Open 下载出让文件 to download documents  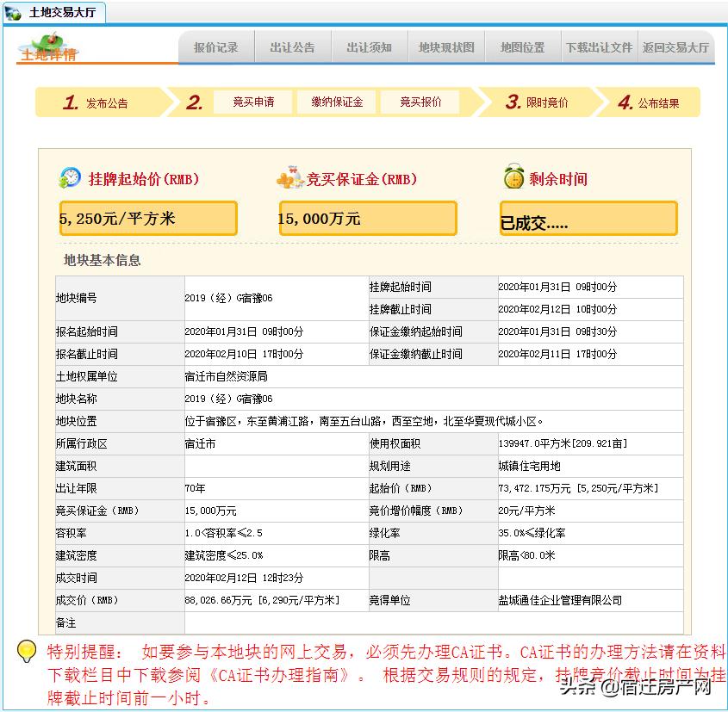tap(599, 49)
